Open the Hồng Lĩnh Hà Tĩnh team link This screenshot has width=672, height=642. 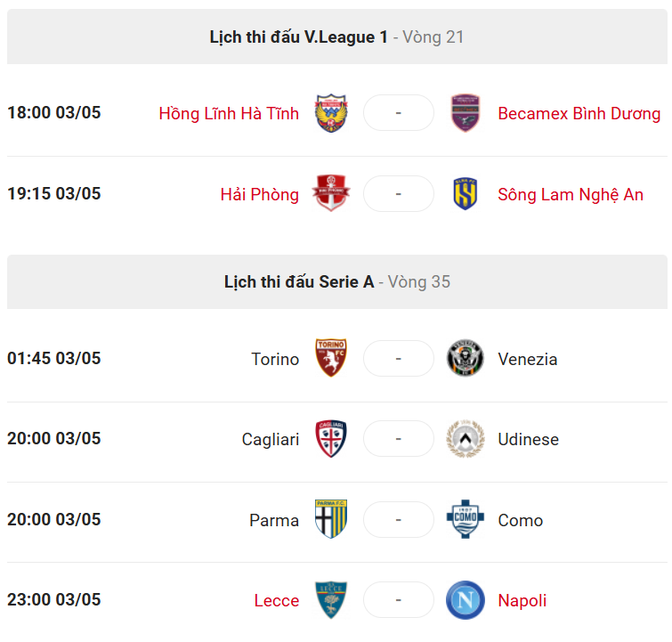coord(229,114)
